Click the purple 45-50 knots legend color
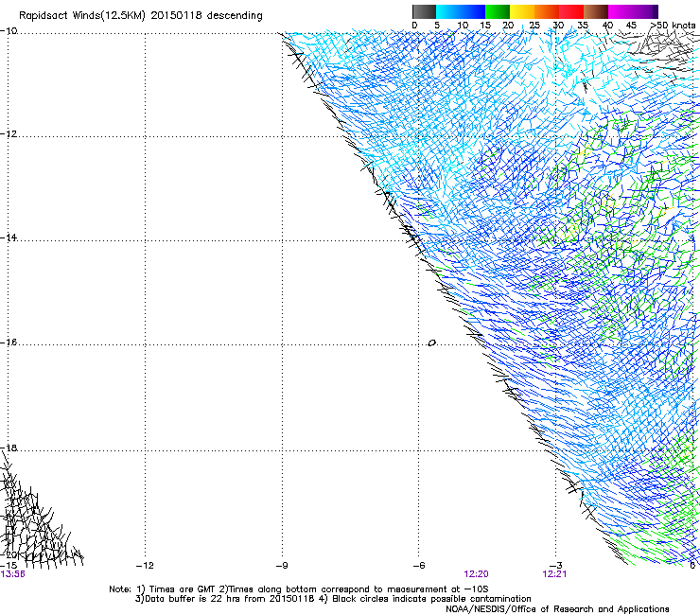The width and height of the screenshot is (700, 615). click(x=645, y=11)
